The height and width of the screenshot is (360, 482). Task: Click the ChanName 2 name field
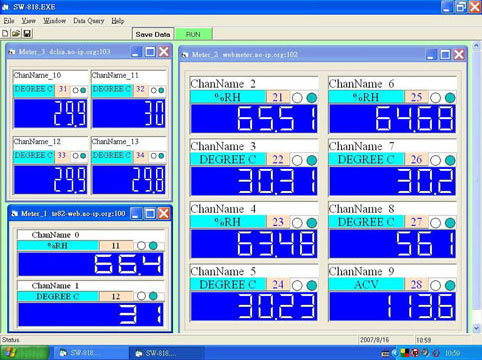tap(254, 84)
